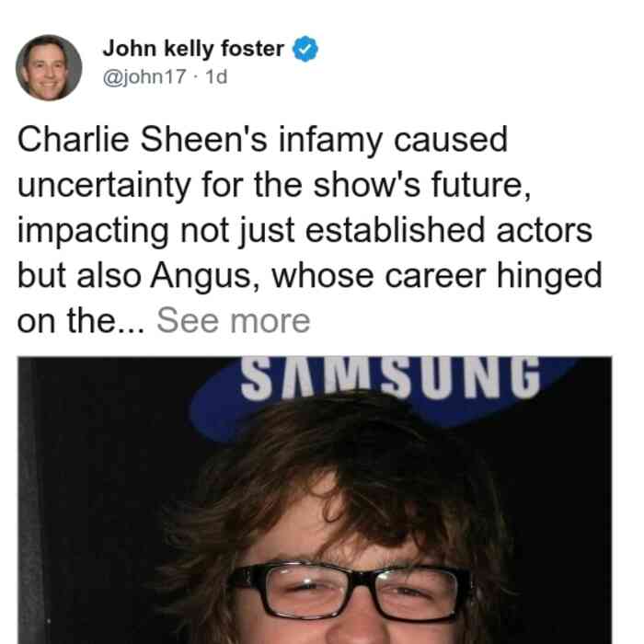Click the word "uncertainty" in the post
This screenshot has width=644, height=644.
pyautogui.click(x=104, y=186)
